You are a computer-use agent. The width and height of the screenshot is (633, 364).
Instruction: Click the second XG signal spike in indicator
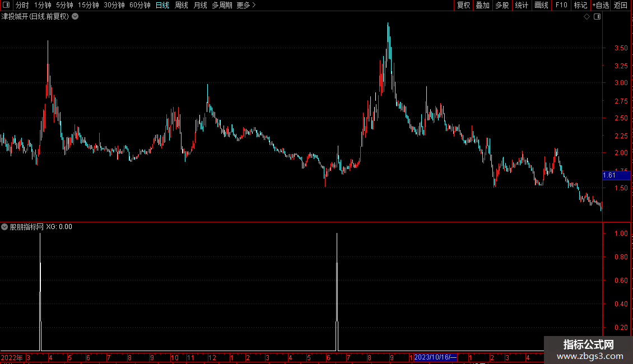[337, 292]
